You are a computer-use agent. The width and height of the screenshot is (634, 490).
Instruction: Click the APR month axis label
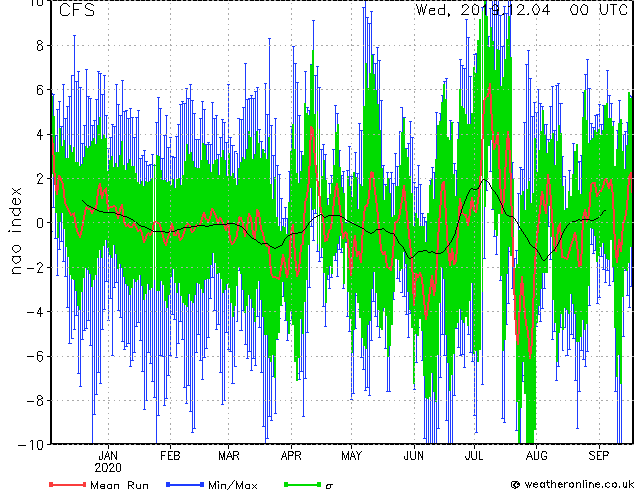coord(291,456)
